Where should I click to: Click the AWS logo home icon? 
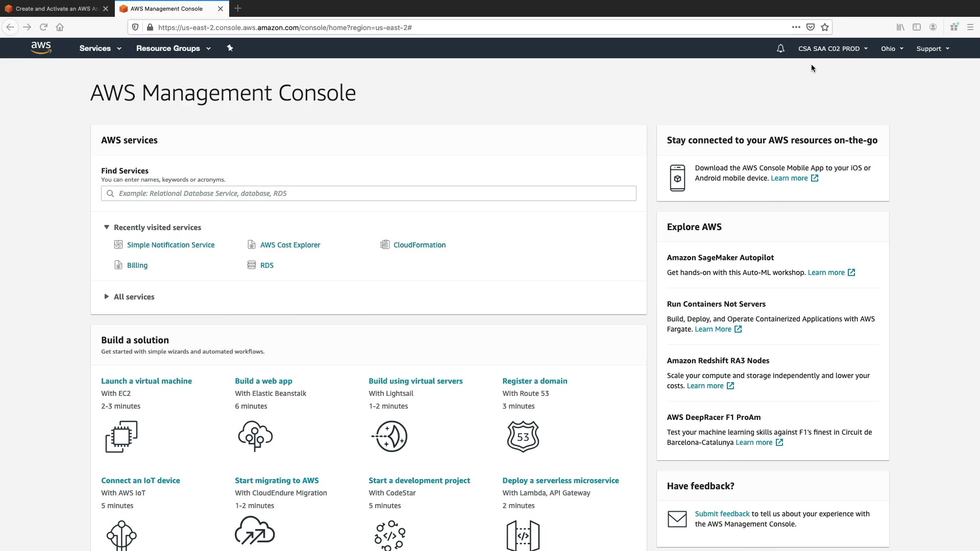click(41, 48)
